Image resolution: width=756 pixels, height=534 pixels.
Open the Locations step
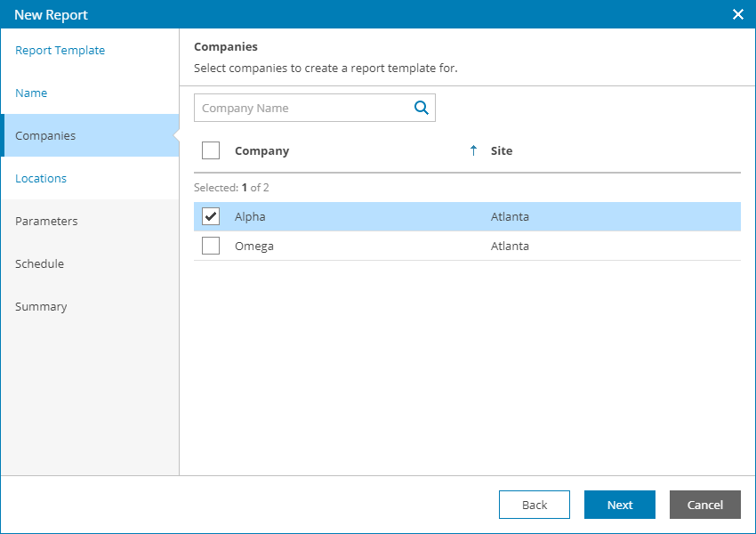tap(41, 179)
